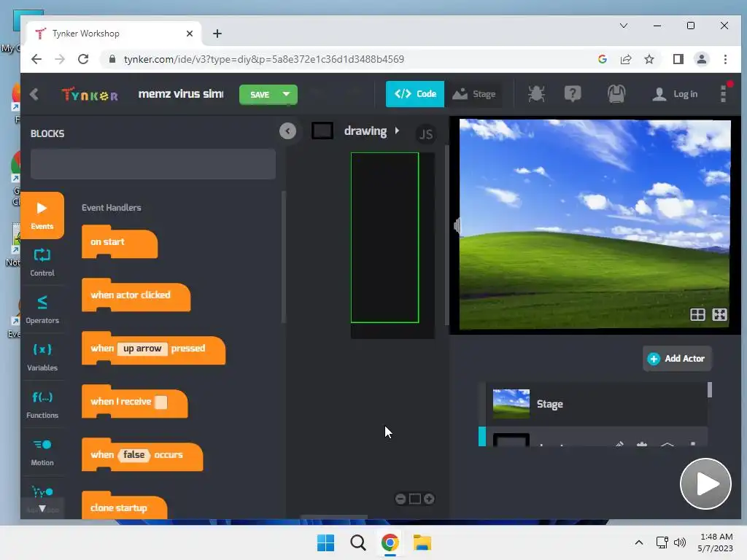Click the Add Actor button
The height and width of the screenshot is (560, 747).
coord(677,359)
